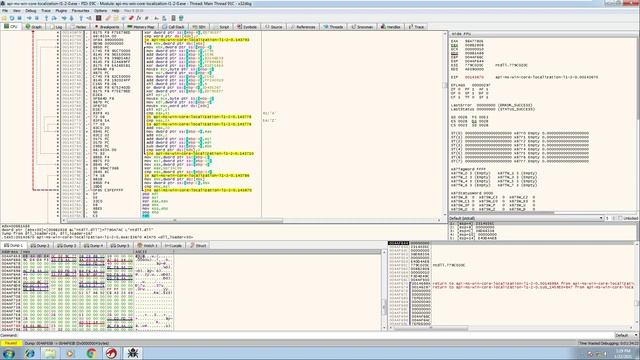Open the Locals tab
This screenshot has height=360, width=640.
click(x=174, y=246)
